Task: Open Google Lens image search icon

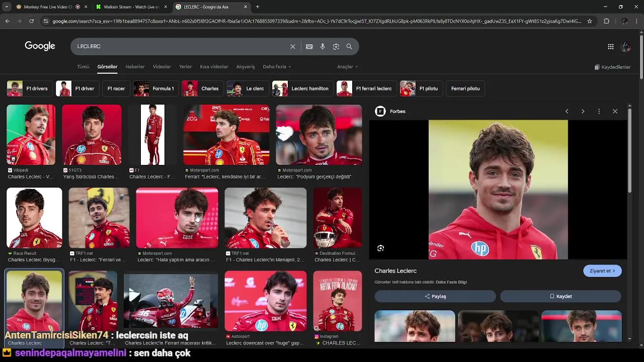Action: [x=336, y=46]
